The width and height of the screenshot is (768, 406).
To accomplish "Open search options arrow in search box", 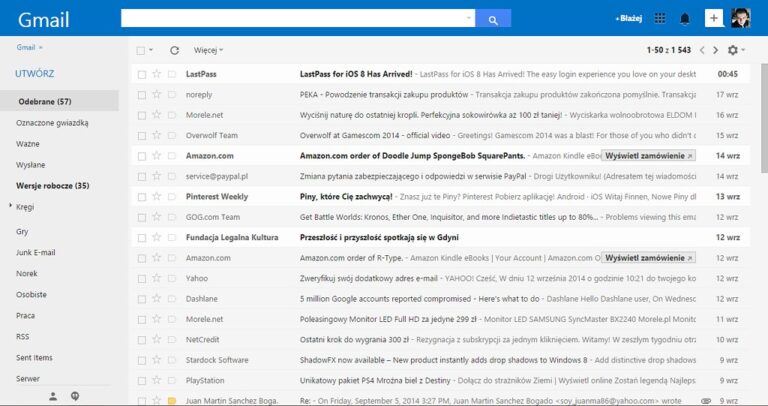I will click(468, 18).
